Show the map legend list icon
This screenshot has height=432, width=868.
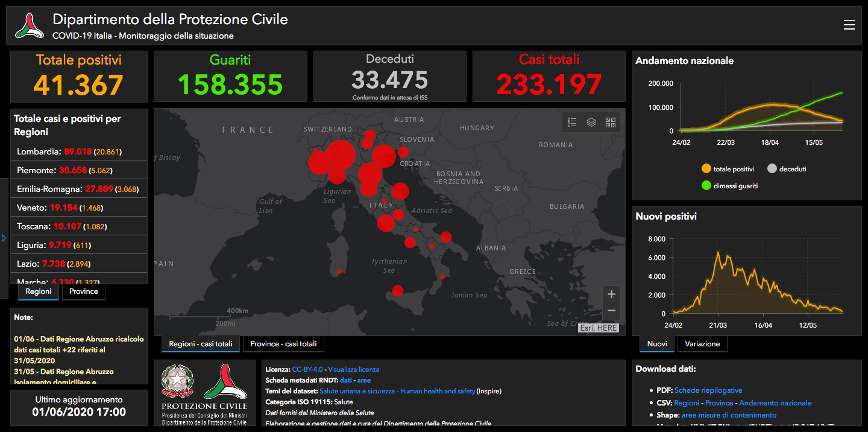point(572,122)
